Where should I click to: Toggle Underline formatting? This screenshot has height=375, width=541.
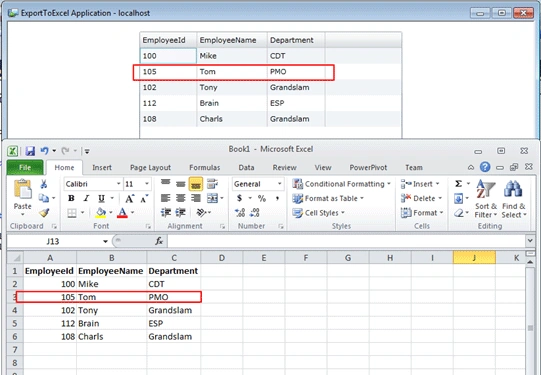[x=101, y=198]
